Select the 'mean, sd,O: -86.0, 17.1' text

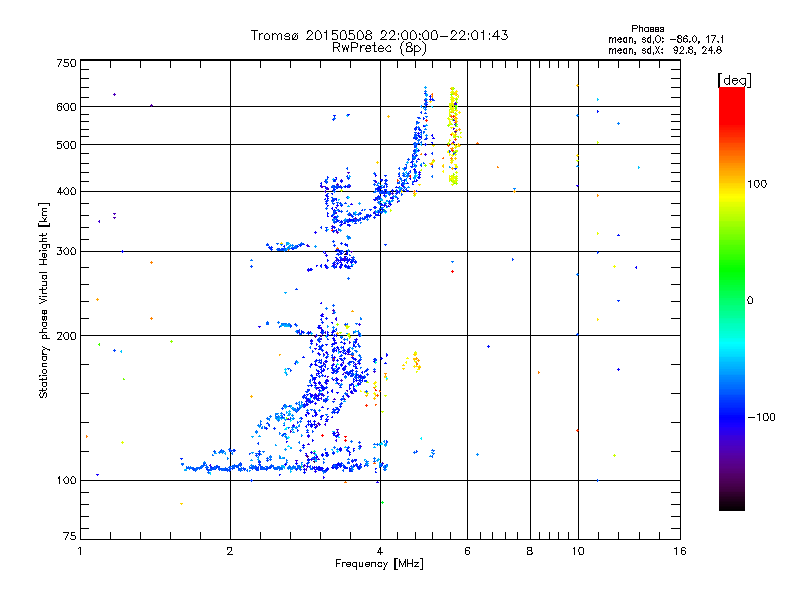(x=666, y=39)
